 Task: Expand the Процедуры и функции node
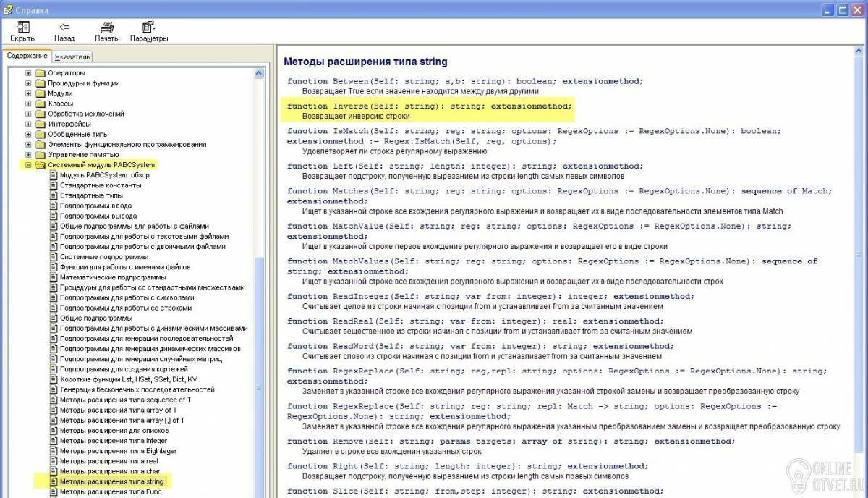29,83
